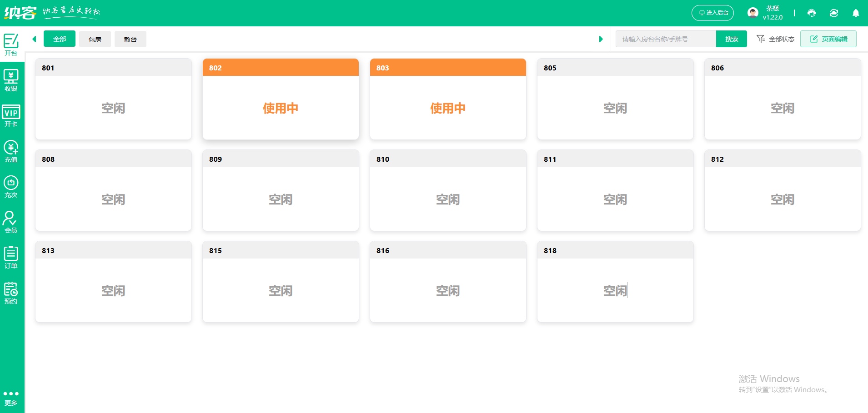The image size is (868, 413).
Task: Switch to the 散台 tab
Action: pos(130,40)
